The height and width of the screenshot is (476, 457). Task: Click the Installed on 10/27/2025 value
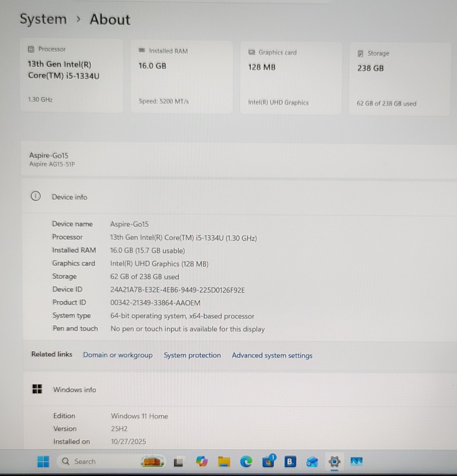pos(129,441)
